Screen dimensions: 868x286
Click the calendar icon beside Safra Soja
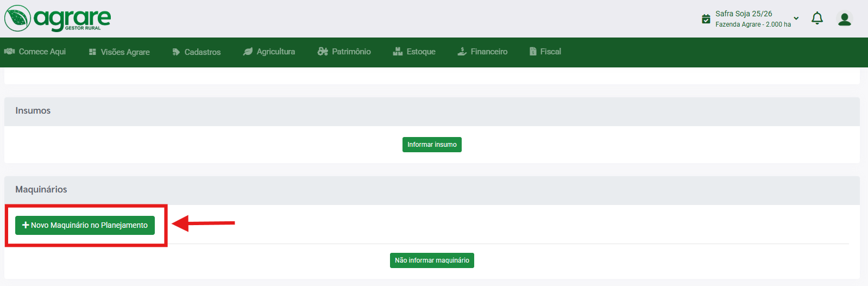coord(706,19)
